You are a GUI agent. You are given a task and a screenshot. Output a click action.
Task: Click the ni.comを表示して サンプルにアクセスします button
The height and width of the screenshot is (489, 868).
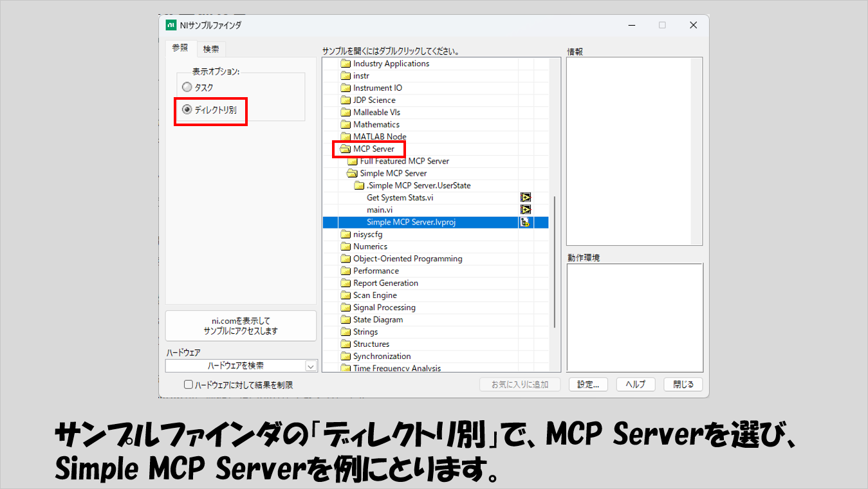point(241,326)
